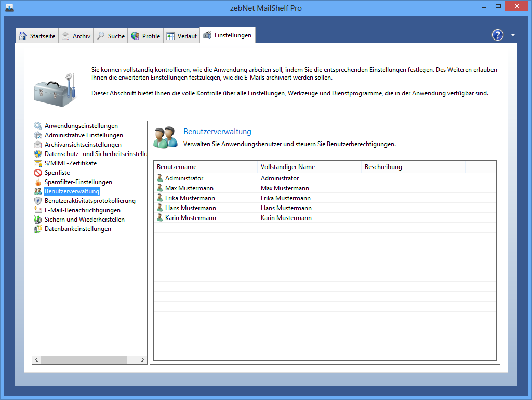
Task: Click the Sperrliste prohibition icon
Action: (38, 173)
